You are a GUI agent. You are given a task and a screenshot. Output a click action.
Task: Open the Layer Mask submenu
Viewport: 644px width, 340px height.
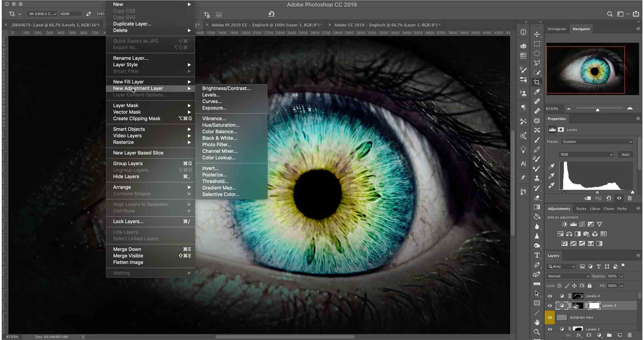click(150, 105)
